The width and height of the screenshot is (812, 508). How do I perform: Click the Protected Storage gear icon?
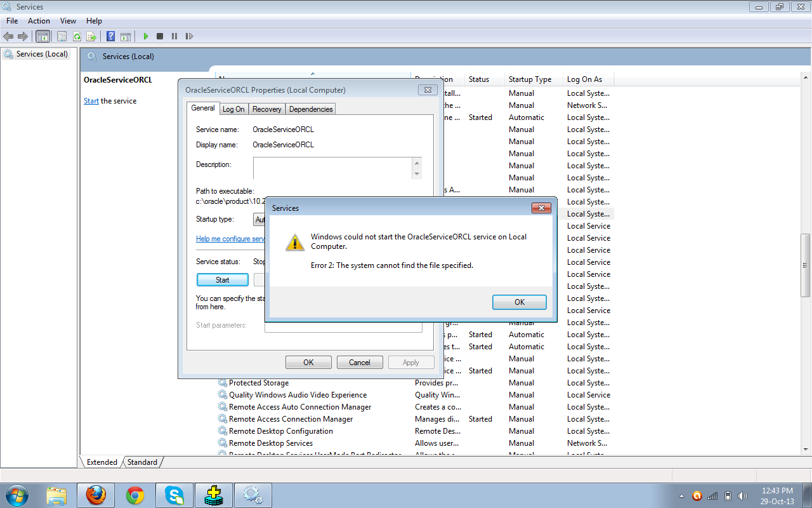(x=223, y=383)
